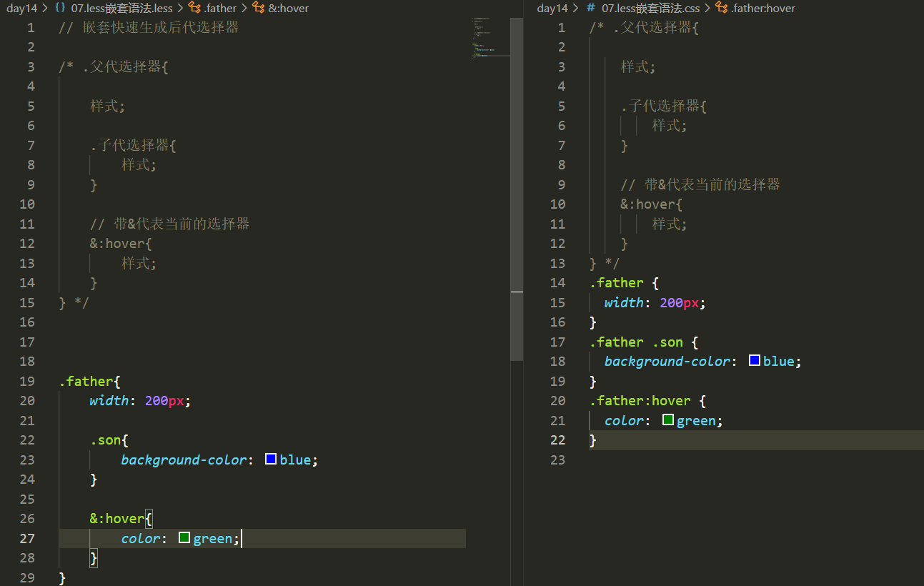Click '.father .son {' selector in css
The image size is (924, 586).
[644, 342]
